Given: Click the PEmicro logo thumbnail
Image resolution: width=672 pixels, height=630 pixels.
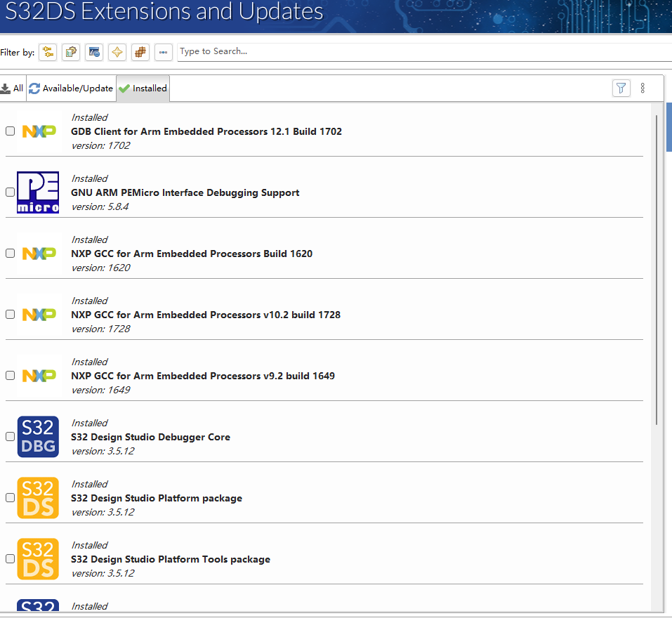Looking at the screenshot, I should tap(38, 192).
